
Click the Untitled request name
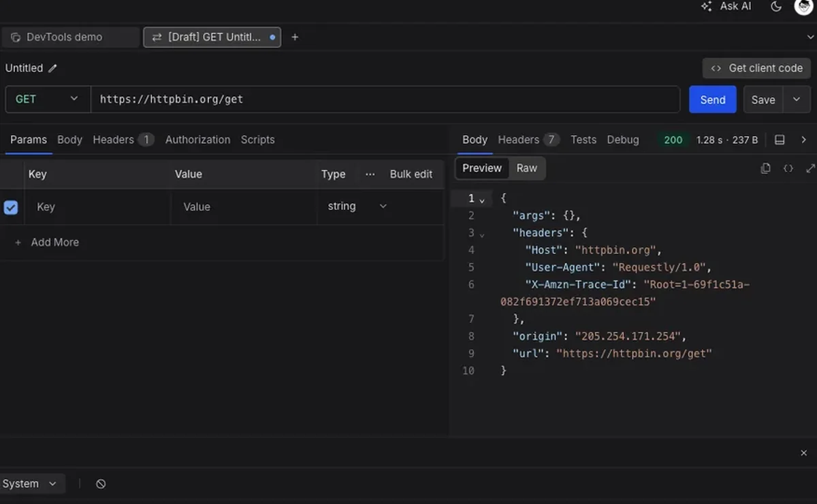coord(24,68)
